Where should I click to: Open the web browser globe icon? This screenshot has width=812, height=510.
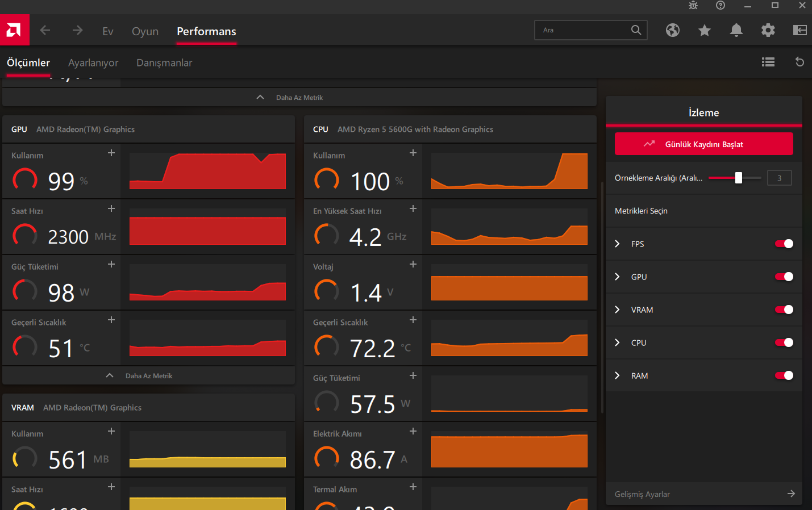673,31
